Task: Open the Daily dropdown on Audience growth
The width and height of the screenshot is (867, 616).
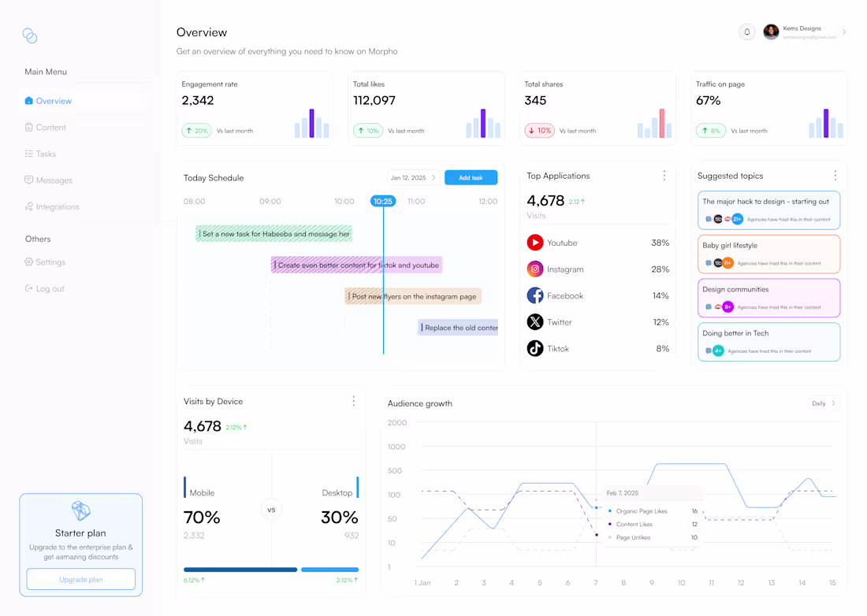Action: [x=822, y=403]
